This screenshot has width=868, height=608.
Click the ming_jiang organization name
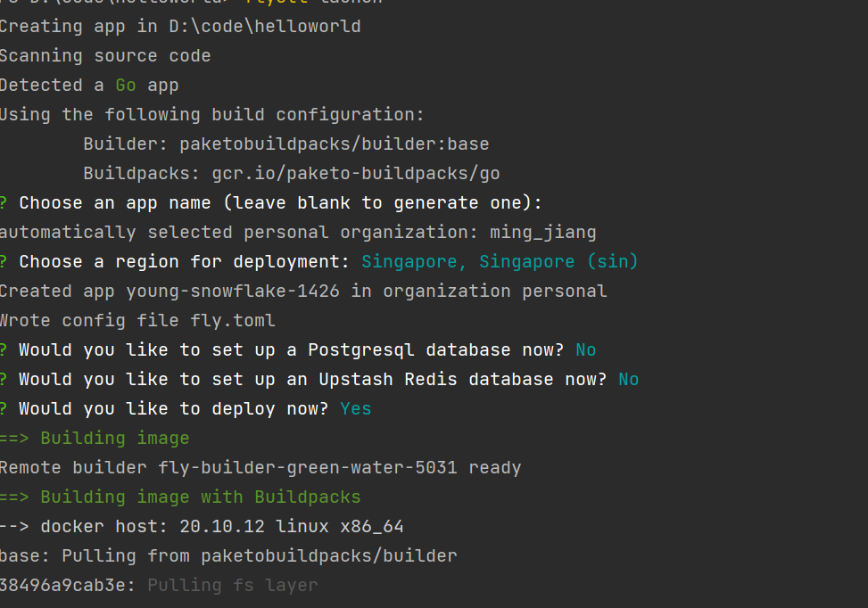click(542, 232)
